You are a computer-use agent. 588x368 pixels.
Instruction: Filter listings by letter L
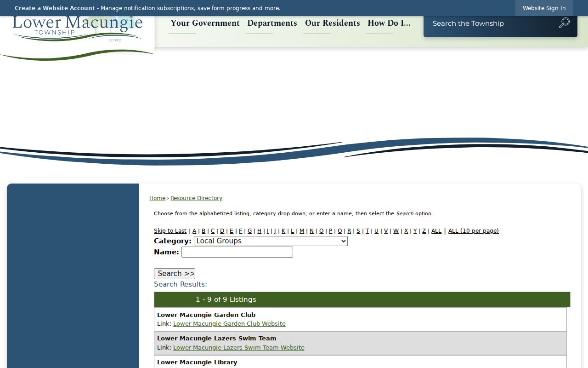click(292, 231)
